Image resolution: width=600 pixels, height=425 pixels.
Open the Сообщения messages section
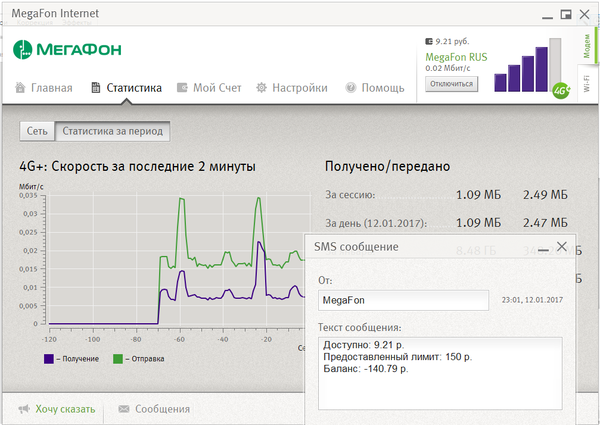point(154,408)
